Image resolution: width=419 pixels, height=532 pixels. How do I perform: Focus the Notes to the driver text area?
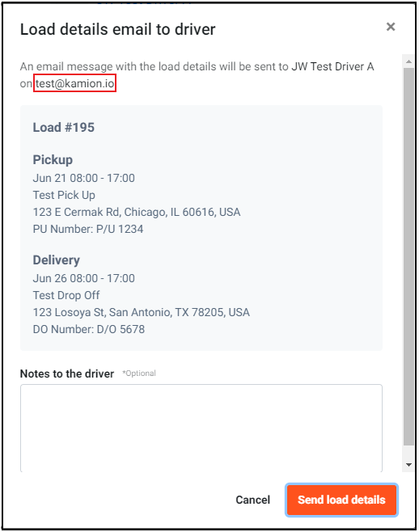click(201, 428)
